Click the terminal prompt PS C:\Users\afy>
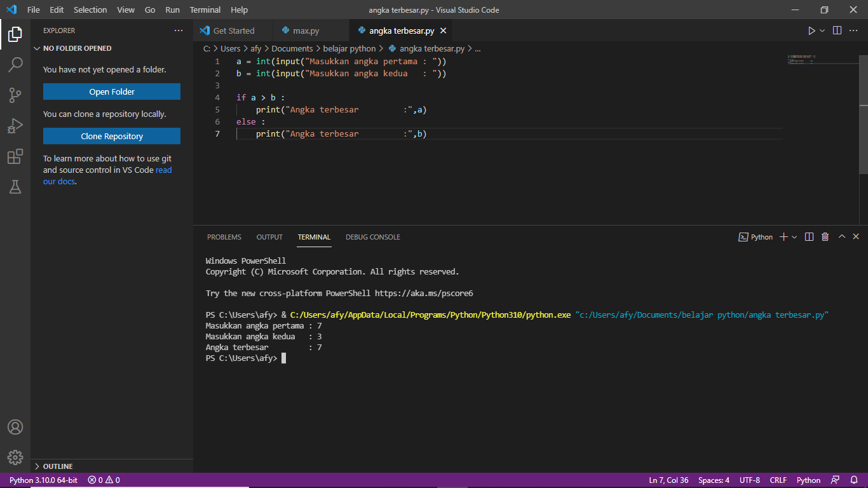The width and height of the screenshot is (868, 488). point(241,358)
